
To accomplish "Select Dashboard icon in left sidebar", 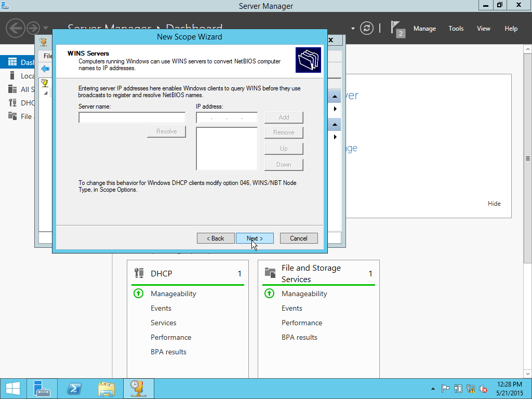I will [12, 62].
